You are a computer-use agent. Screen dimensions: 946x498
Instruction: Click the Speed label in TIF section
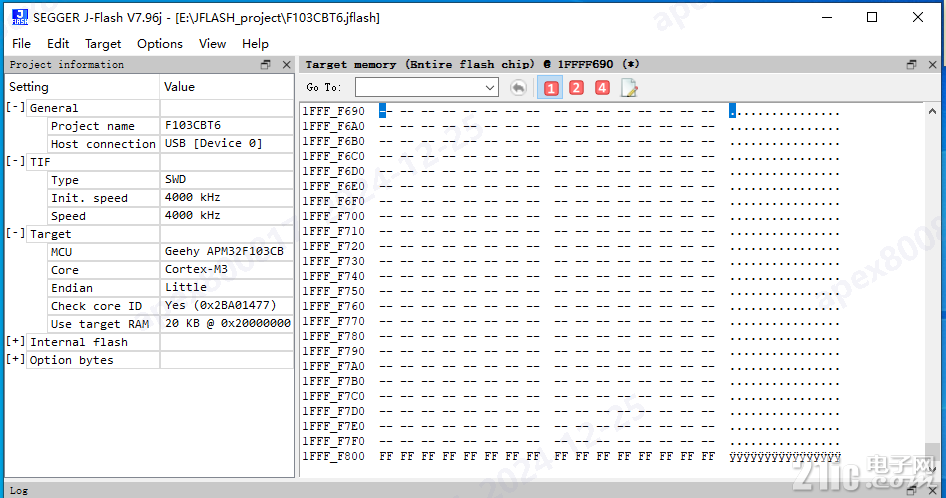click(x=68, y=216)
